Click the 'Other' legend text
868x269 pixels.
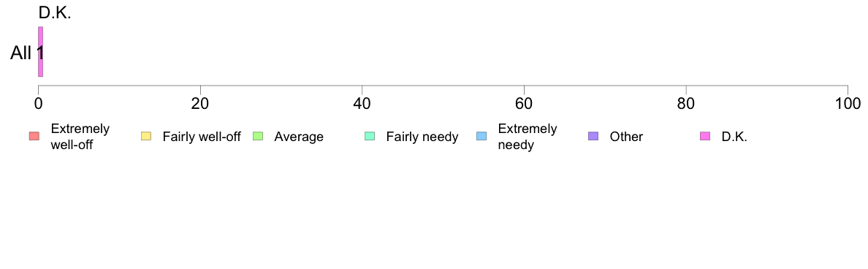point(627,137)
